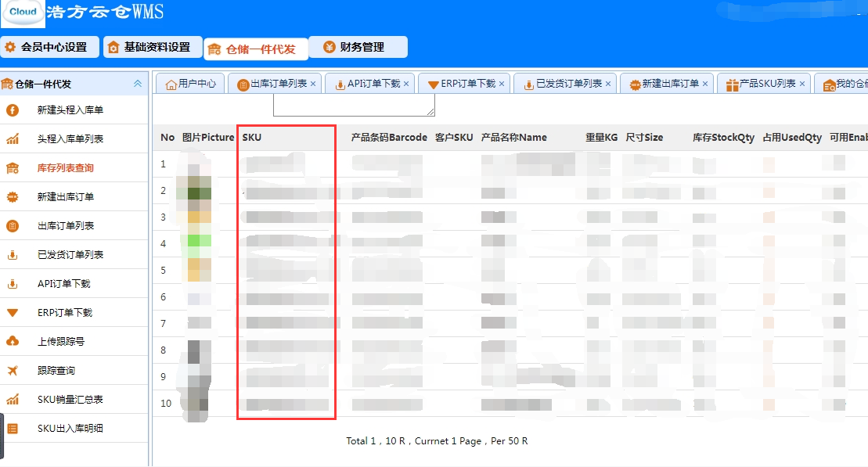The height and width of the screenshot is (467, 868).
Task: Close the 已发货订单列表 tab
Action: pyautogui.click(x=608, y=84)
